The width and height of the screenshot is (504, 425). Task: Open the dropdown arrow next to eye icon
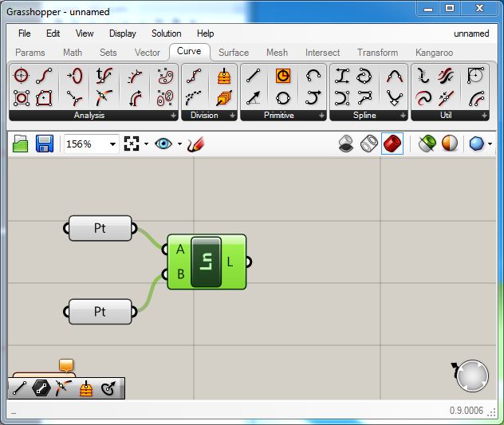coord(179,144)
